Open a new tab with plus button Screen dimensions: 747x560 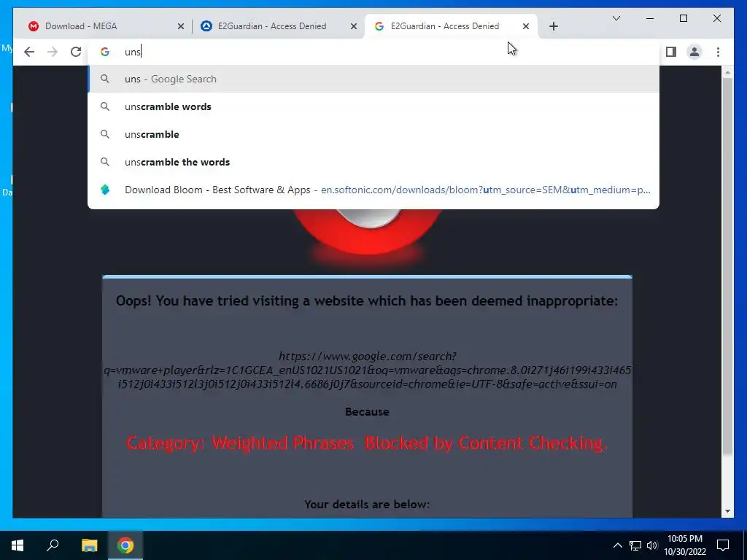(x=553, y=26)
